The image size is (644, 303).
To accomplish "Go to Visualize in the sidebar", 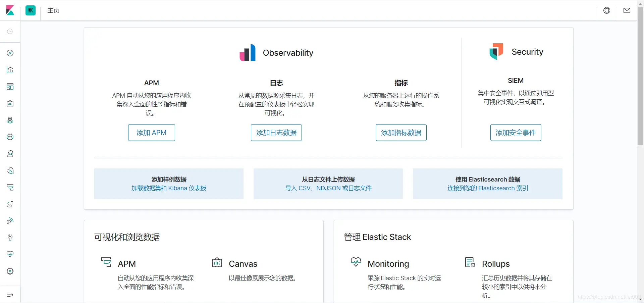I will click(10, 70).
